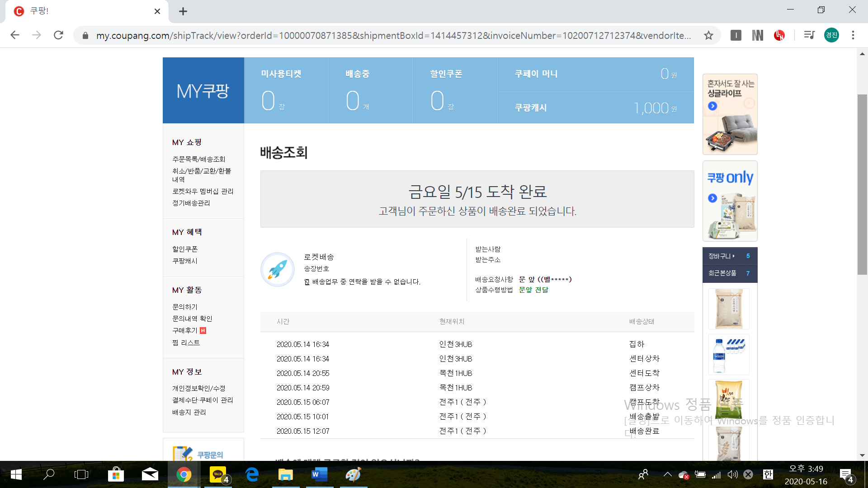Viewport: 868px width, 488px height.
Task: Open KakaoTalk from the taskbar
Action: click(x=218, y=474)
